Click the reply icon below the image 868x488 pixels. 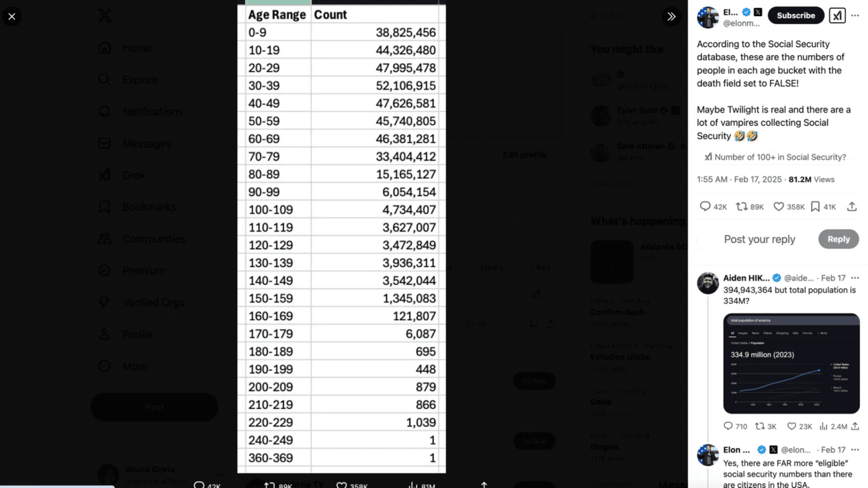pos(199,485)
